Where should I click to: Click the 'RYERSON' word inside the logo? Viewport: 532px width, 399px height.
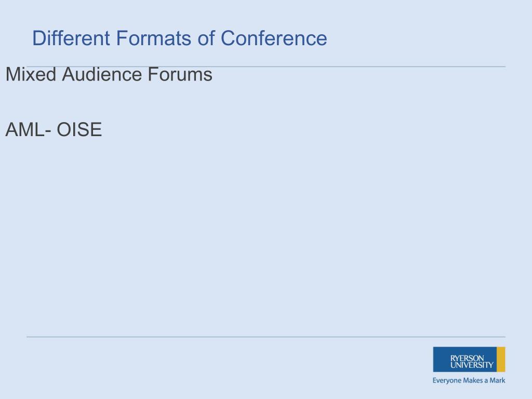point(467,358)
